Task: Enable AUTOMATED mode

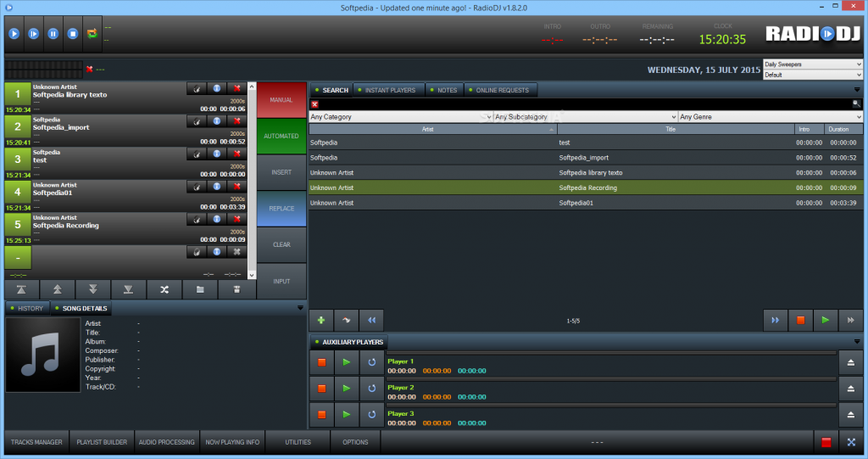Action: click(x=281, y=136)
